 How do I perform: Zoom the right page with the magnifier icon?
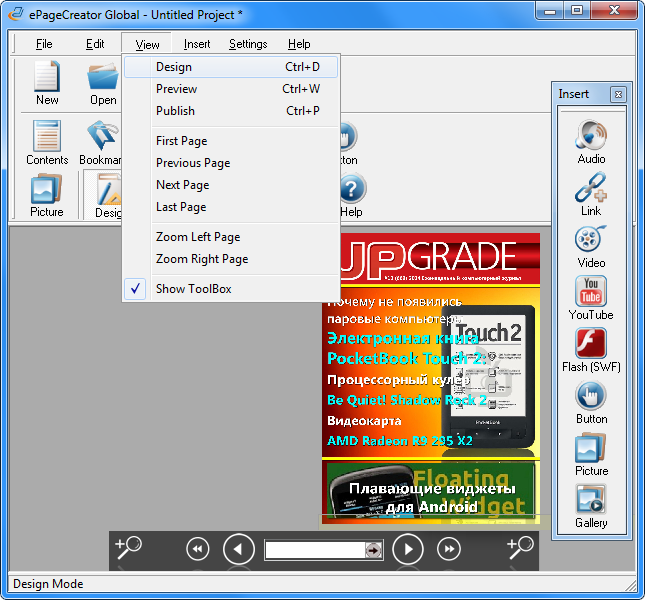(x=520, y=547)
